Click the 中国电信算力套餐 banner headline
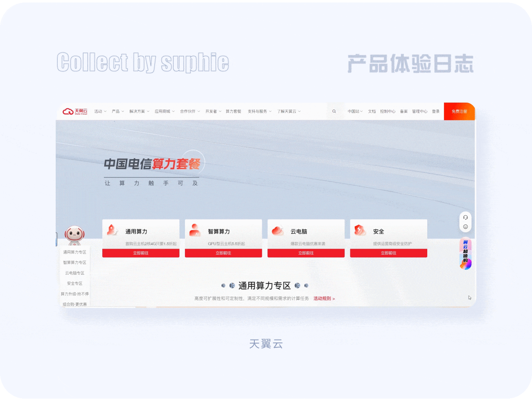The height and width of the screenshot is (399, 532). coord(152,164)
